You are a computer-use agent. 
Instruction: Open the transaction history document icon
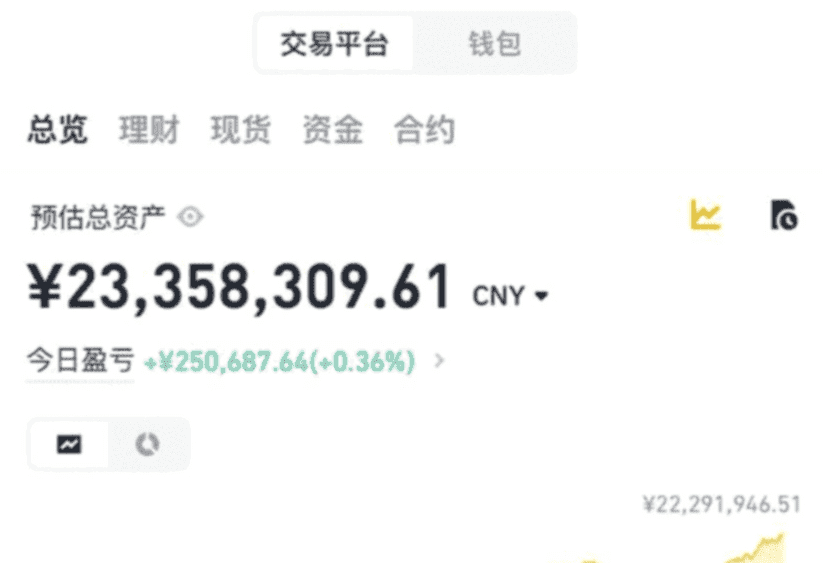[784, 215]
